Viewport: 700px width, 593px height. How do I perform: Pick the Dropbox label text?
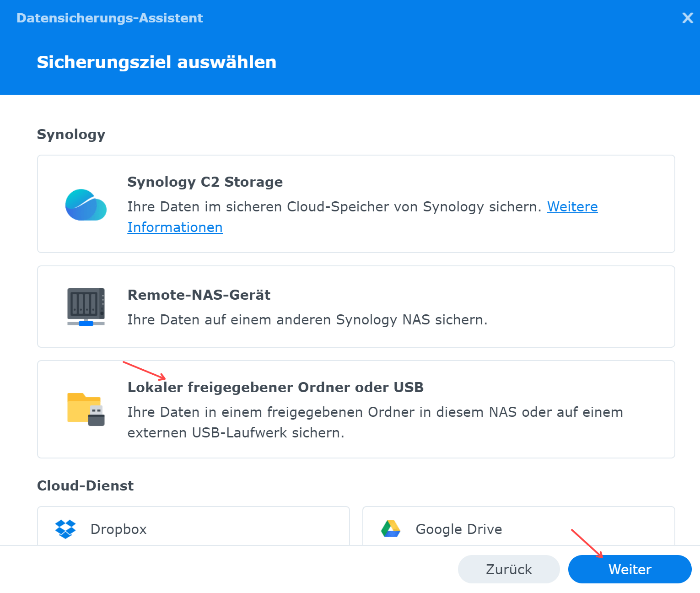(118, 529)
